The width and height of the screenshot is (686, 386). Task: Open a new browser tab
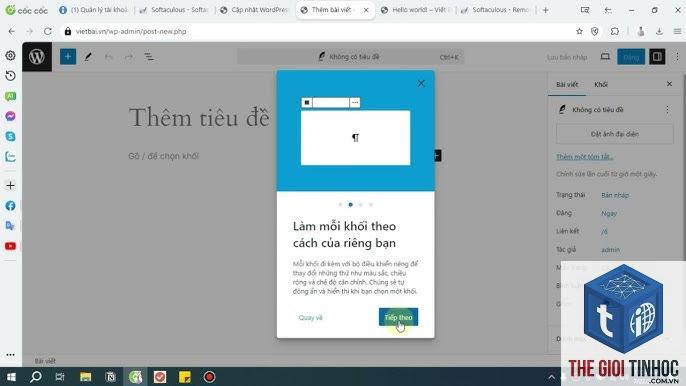[x=546, y=10]
